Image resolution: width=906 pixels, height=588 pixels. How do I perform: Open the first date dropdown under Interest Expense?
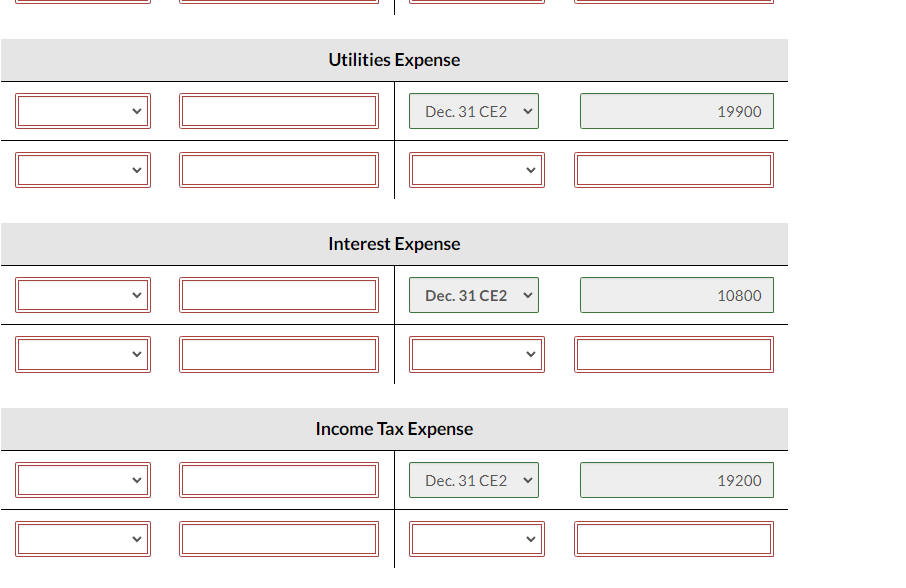point(83,295)
